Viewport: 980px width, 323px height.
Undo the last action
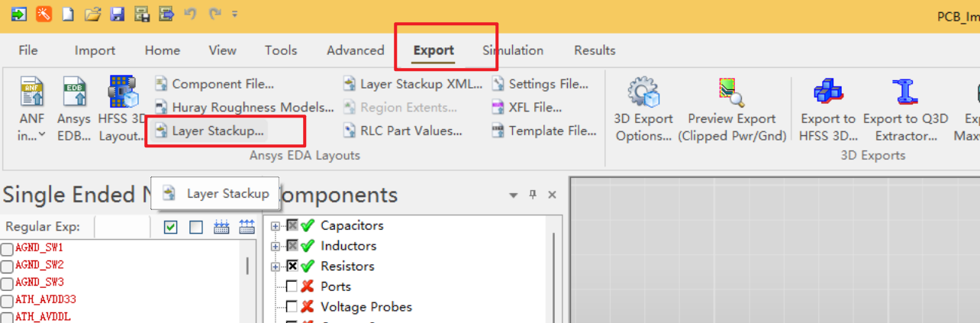click(x=191, y=14)
